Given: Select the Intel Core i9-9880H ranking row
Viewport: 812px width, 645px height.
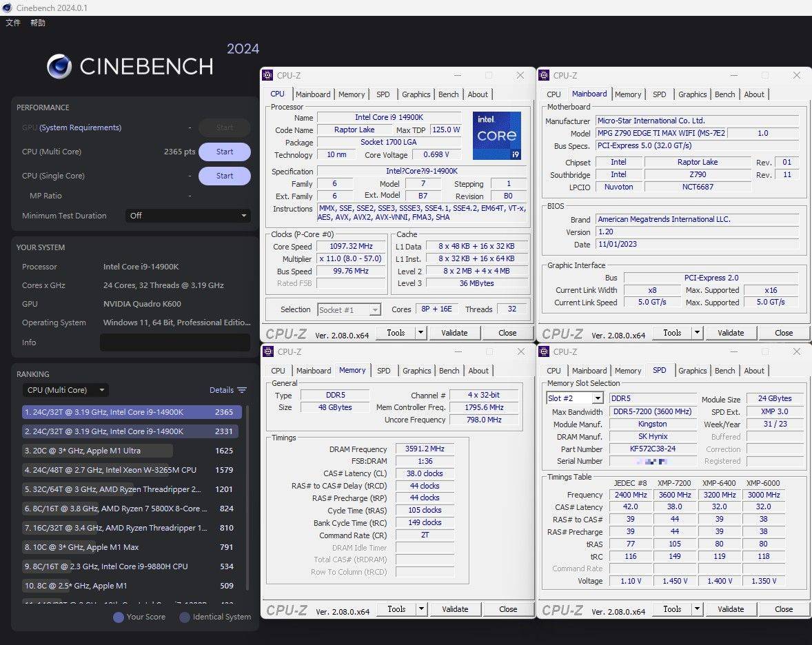Looking at the screenshot, I should tap(130, 566).
